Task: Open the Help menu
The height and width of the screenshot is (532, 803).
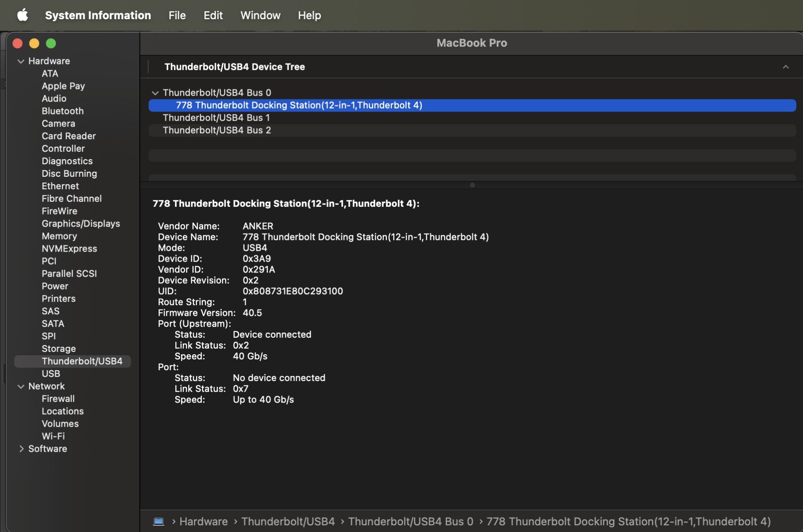Action: coord(309,15)
